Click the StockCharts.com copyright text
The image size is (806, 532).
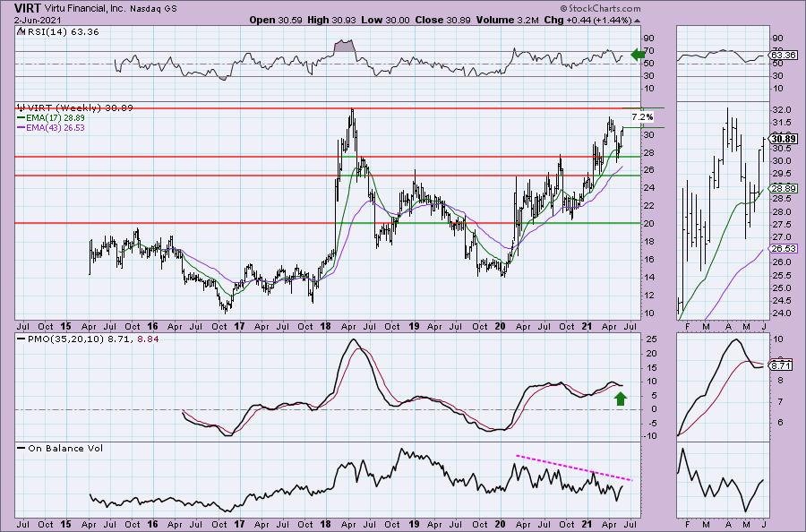[600, 8]
